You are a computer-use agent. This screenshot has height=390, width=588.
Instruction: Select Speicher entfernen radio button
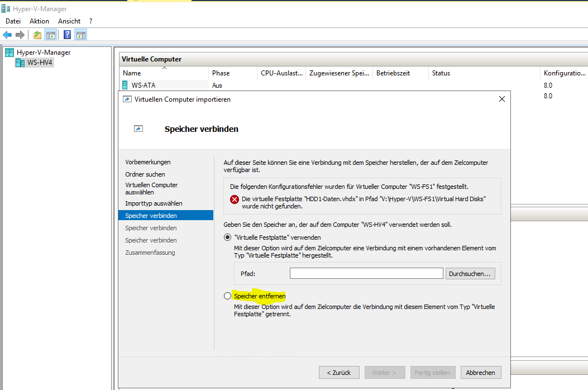(x=227, y=296)
